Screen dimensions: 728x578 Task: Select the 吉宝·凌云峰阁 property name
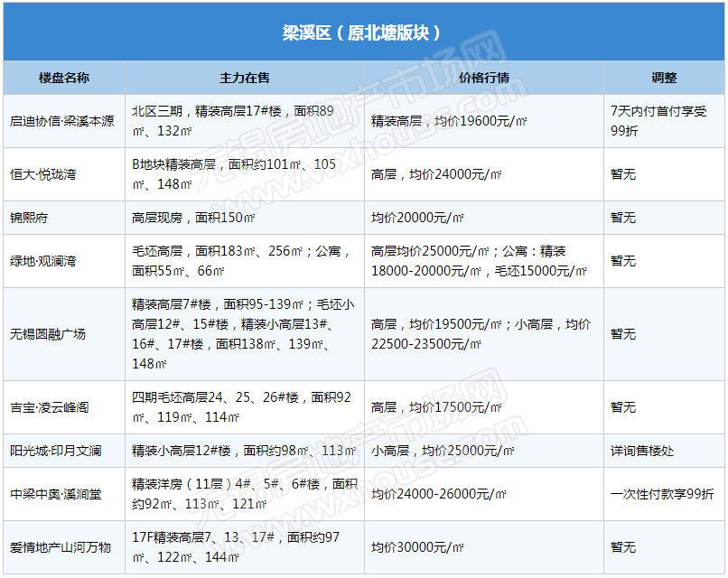coord(49,407)
